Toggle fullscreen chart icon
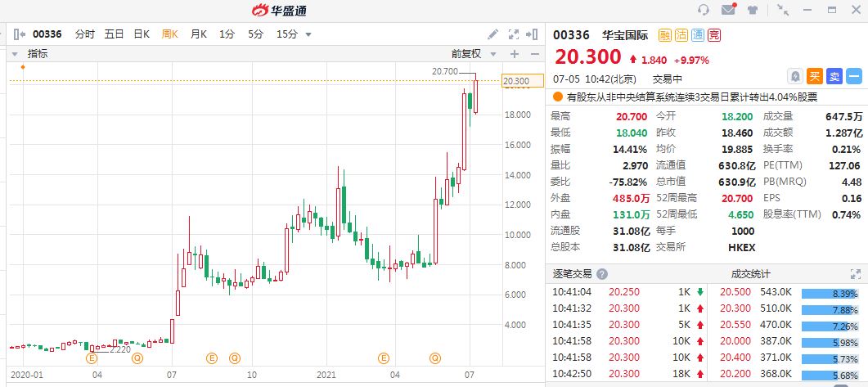 coord(513,34)
